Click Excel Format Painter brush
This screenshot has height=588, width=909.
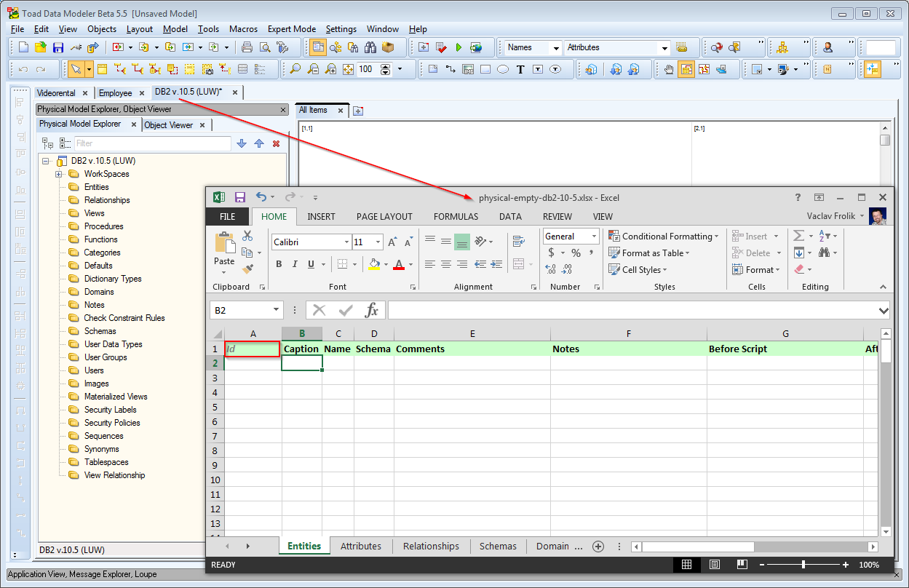[247, 269]
